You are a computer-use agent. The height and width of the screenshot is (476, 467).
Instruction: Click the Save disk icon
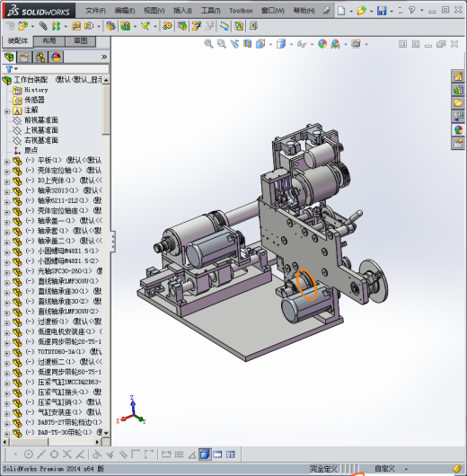(382, 11)
